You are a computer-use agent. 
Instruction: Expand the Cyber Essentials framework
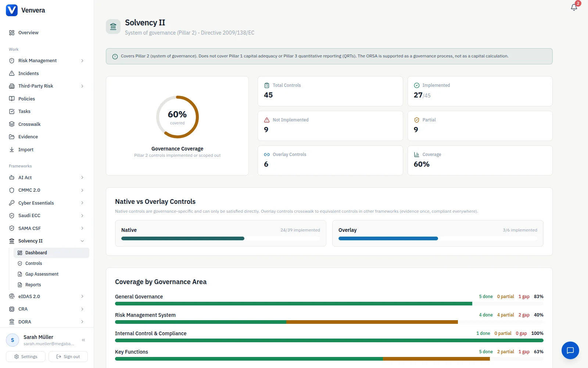click(82, 203)
